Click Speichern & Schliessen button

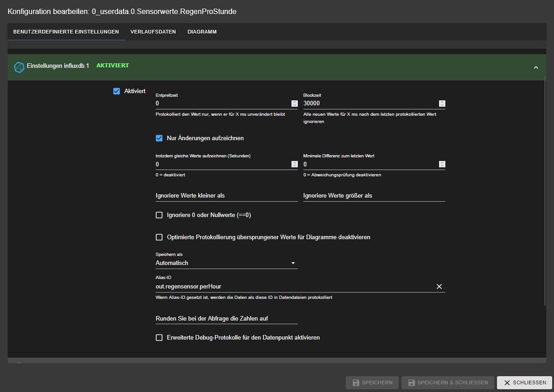point(448,383)
